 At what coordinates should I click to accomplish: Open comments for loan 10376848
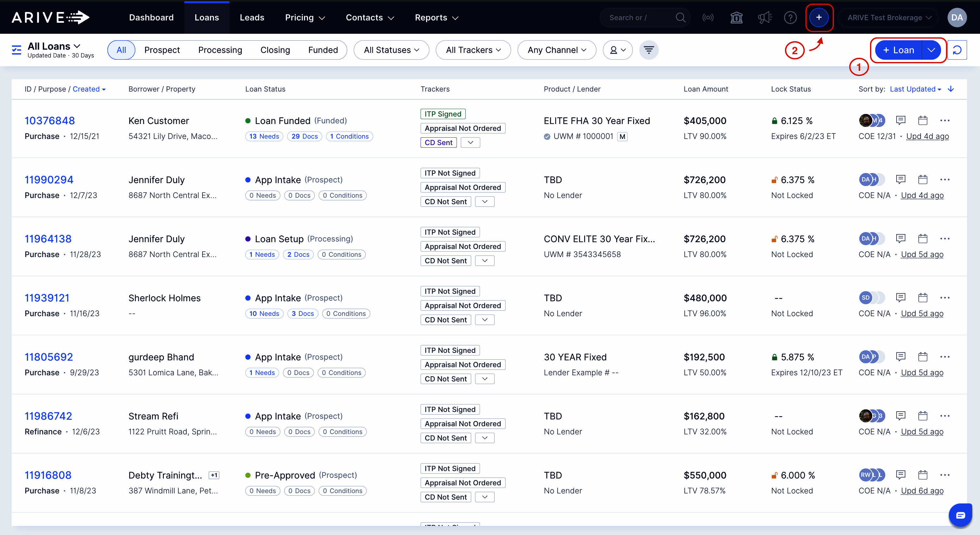tap(901, 120)
